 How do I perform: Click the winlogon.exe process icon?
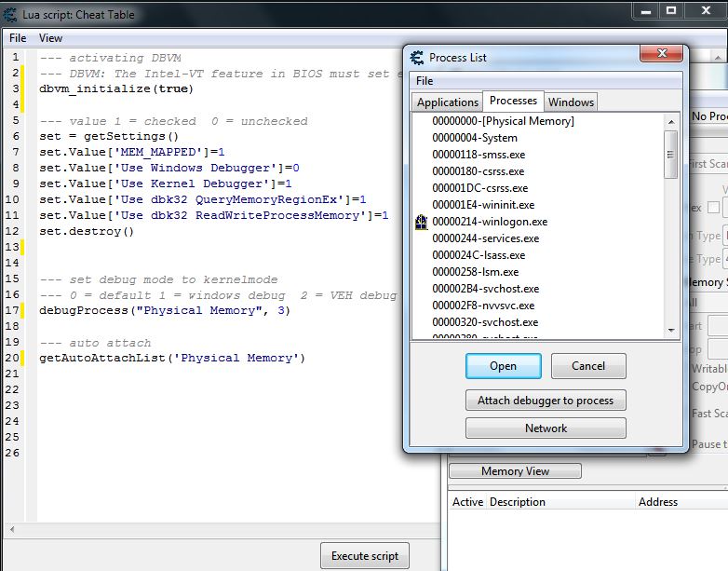tap(422, 222)
